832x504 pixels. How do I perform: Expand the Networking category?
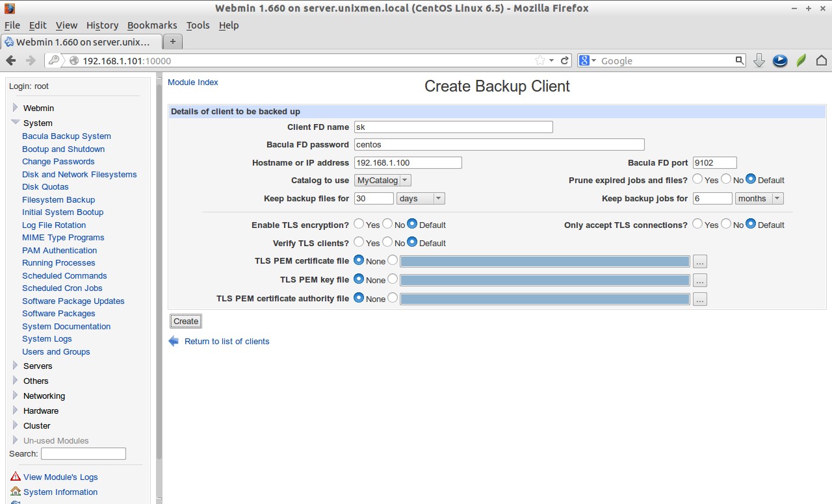(x=15, y=396)
